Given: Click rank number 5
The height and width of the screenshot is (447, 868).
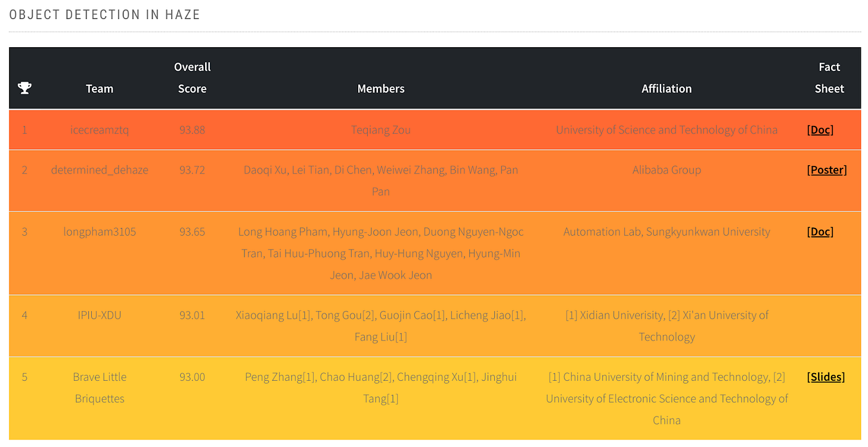Looking at the screenshot, I should point(24,377).
